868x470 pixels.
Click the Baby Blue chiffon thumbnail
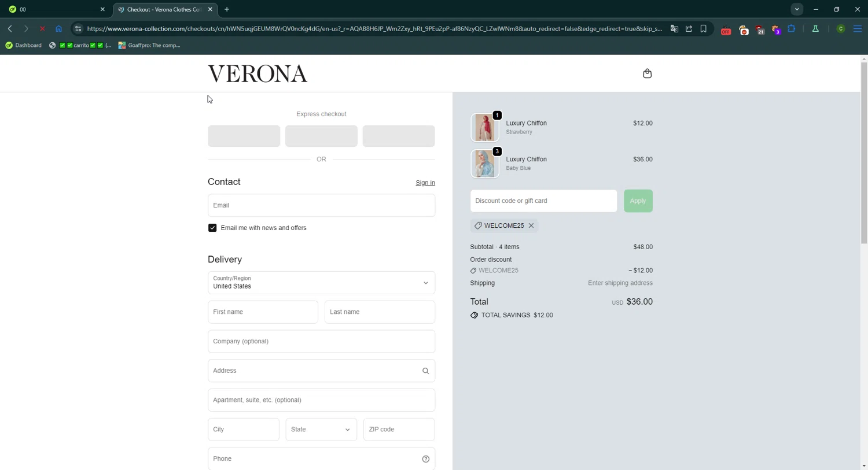tap(484, 164)
